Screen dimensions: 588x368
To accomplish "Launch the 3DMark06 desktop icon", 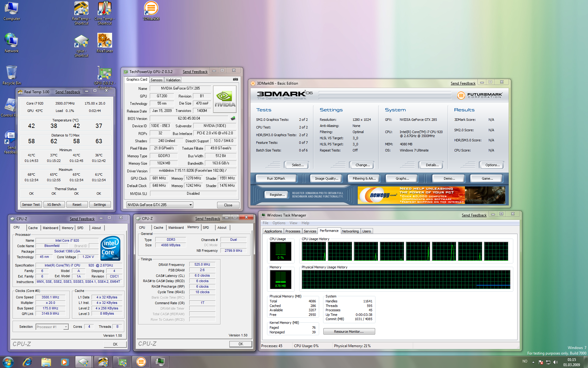I will click(x=151, y=11).
